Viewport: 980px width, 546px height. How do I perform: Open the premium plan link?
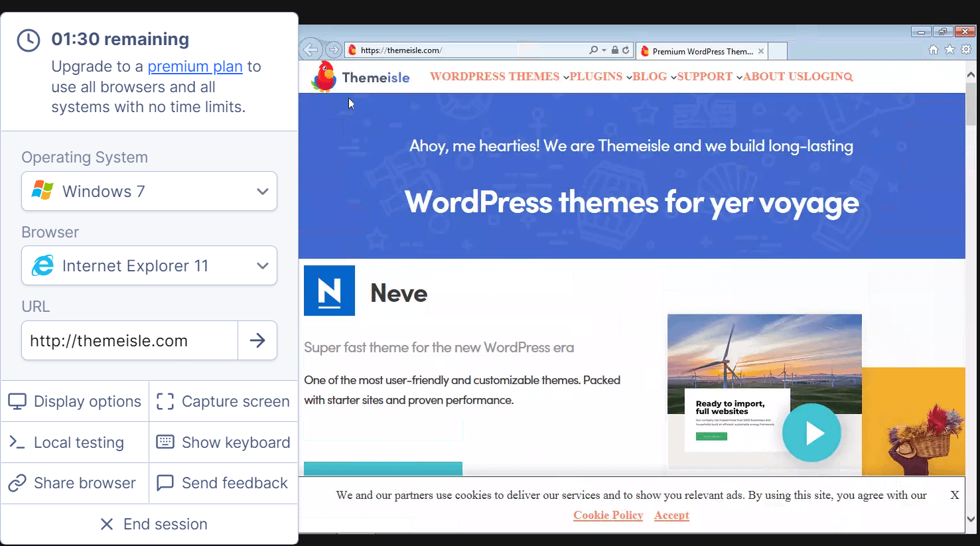tap(195, 66)
